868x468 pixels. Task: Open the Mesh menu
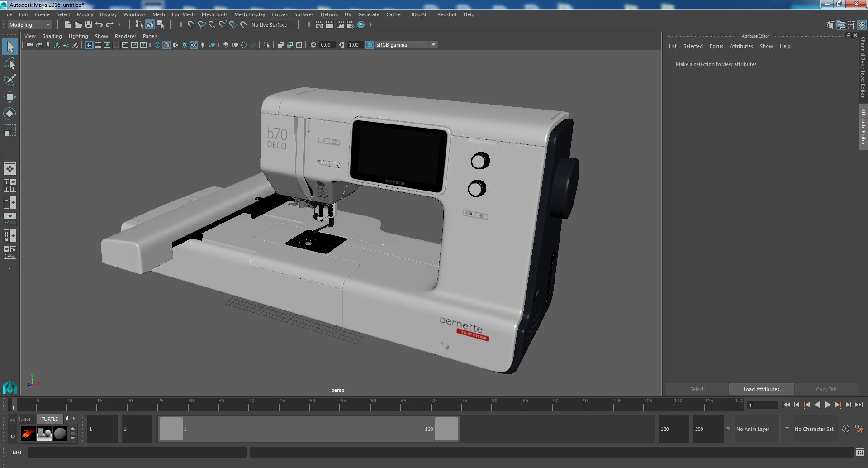(158, 14)
